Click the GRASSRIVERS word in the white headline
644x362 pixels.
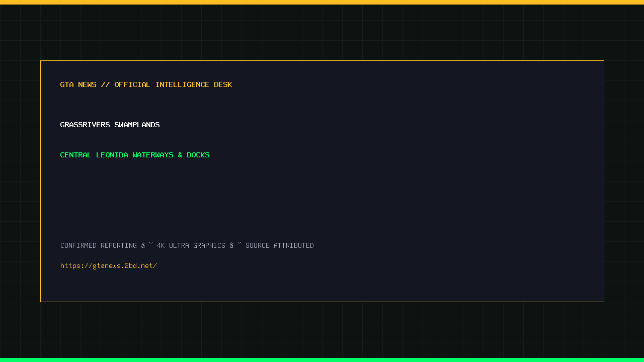[85, 125]
